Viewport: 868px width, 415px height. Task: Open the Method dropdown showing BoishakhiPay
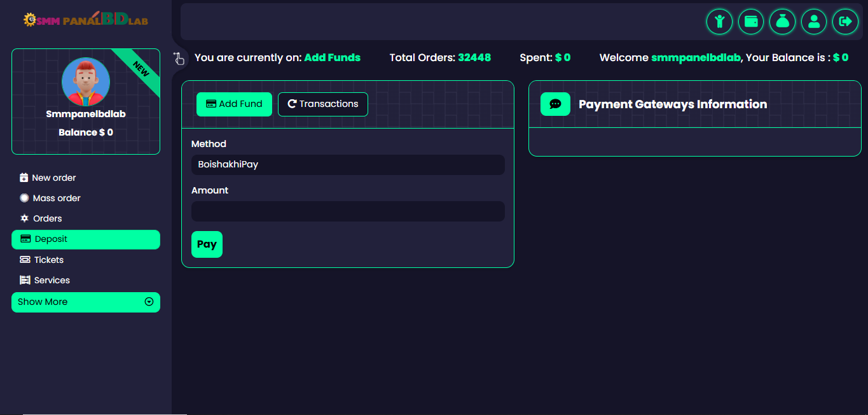[x=348, y=165]
